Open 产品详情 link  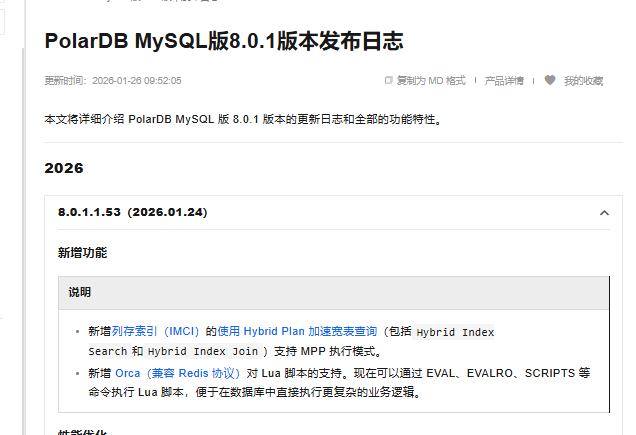click(504, 81)
